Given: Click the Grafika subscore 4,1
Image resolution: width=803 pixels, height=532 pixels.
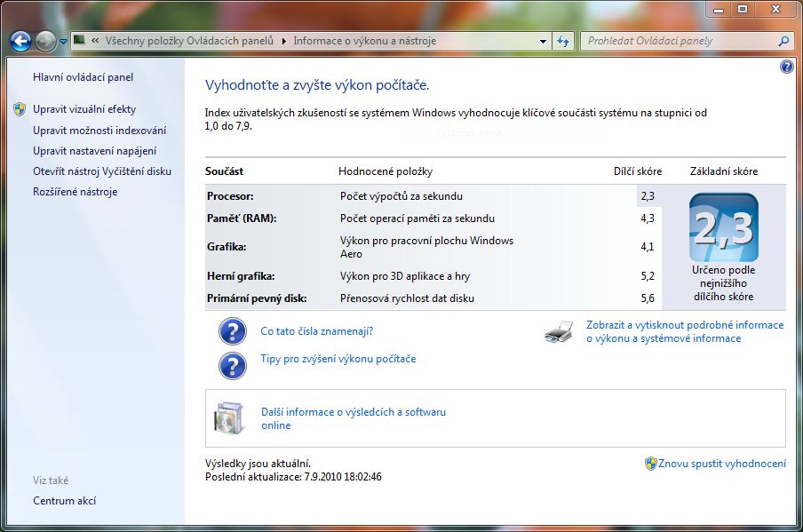Looking at the screenshot, I should (648, 247).
